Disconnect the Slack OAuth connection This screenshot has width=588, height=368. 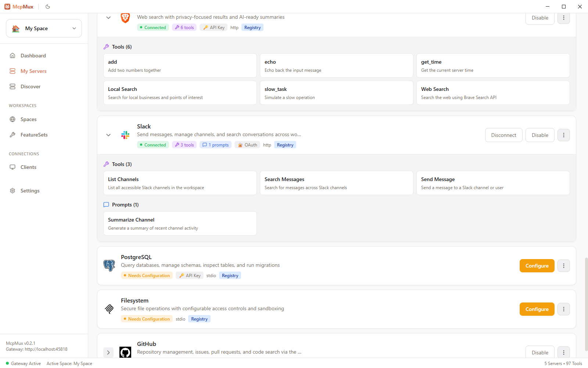coord(503,135)
